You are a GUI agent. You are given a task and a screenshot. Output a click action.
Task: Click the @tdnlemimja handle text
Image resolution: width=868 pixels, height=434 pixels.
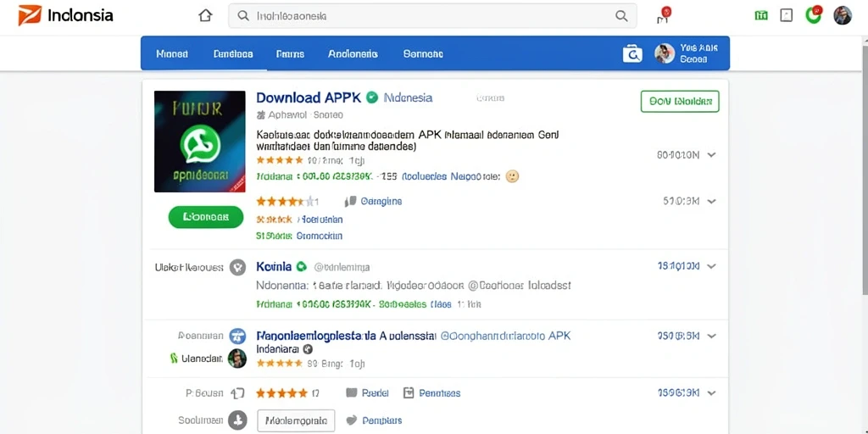pos(342,267)
